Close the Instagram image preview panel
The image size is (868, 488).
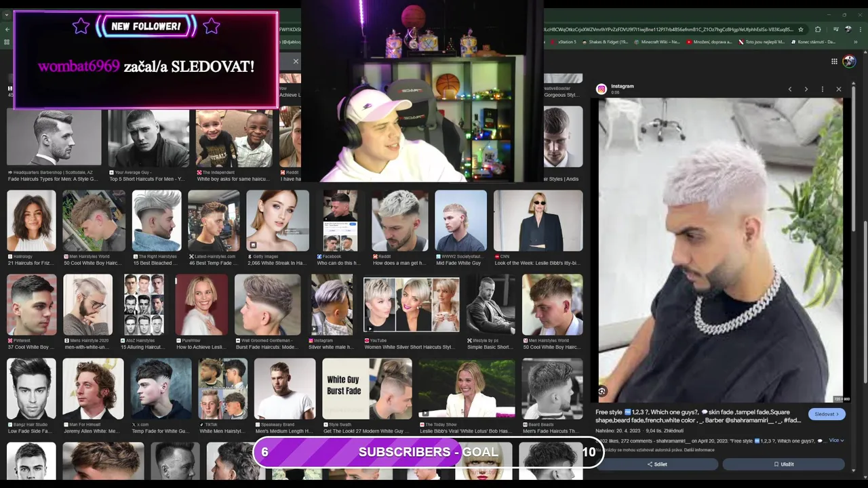839,89
